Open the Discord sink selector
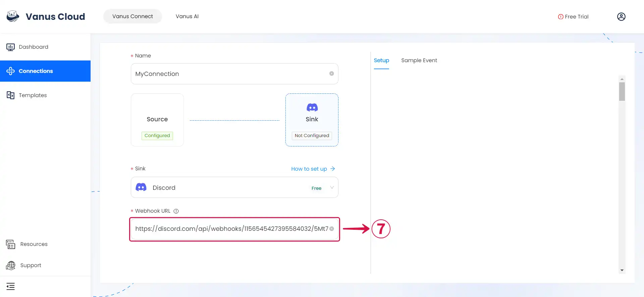 pyautogui.click(x=234, y=187)
